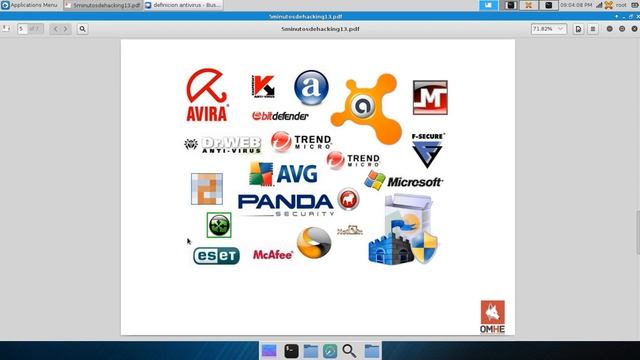The height and width of the screenshot is (360, 640).
Task: Click the OMHE logo on the page
Action: (492, 317)
